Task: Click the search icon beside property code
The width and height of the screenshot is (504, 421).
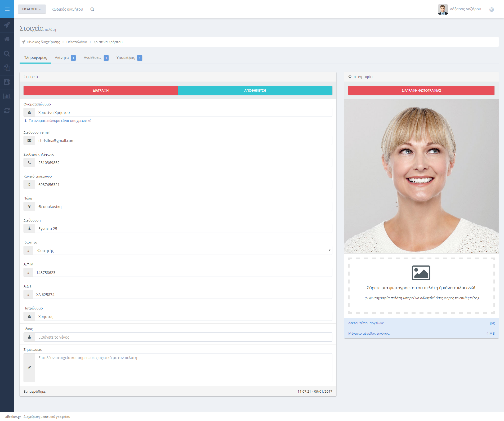Action: click(92, 9)
